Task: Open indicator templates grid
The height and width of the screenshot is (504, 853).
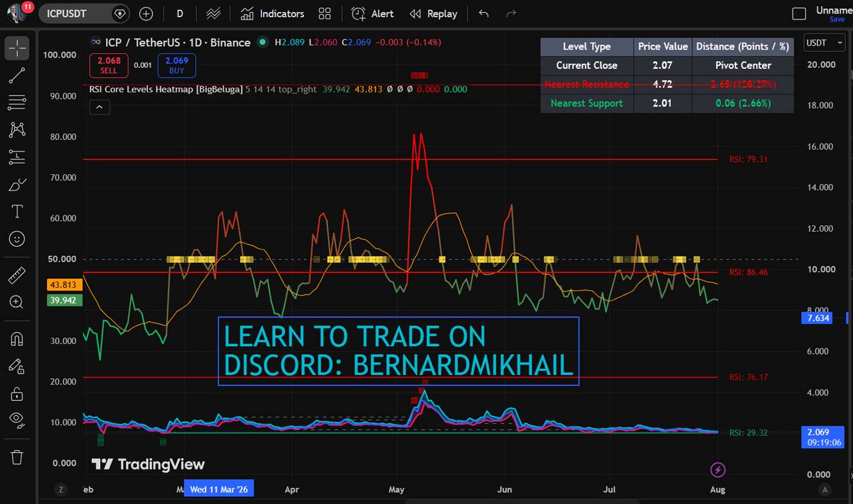Action: (x=324, y=14)
